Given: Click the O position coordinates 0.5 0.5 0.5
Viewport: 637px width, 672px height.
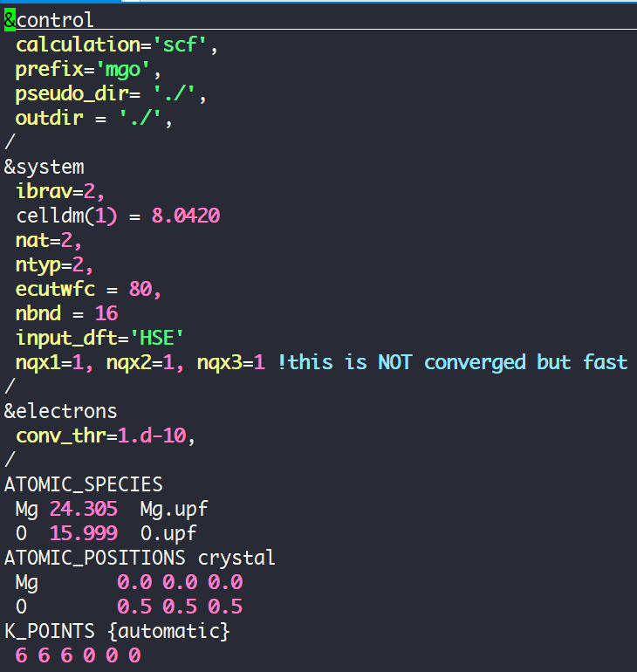Looking at the screenshot, I should (x=180, y=607).
